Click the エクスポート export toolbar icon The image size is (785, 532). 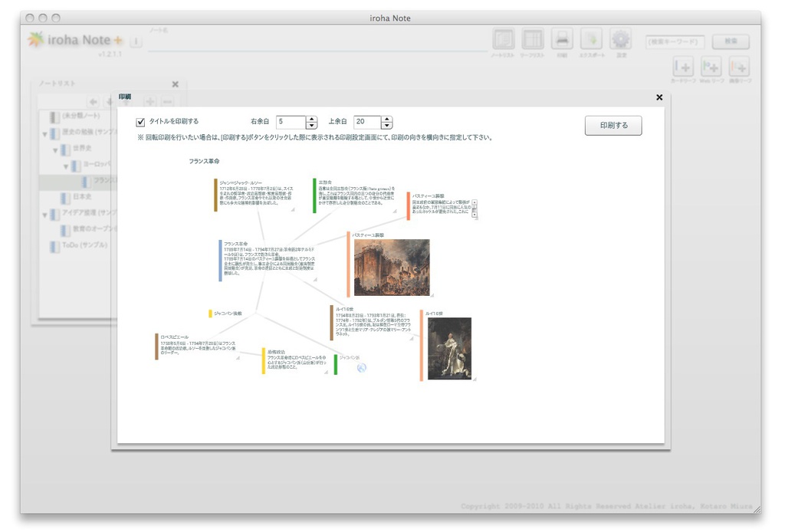(x=591, y=39)
